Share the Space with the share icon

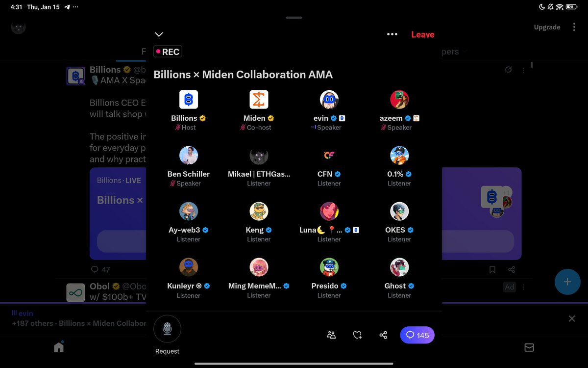[x=383, y=335]
